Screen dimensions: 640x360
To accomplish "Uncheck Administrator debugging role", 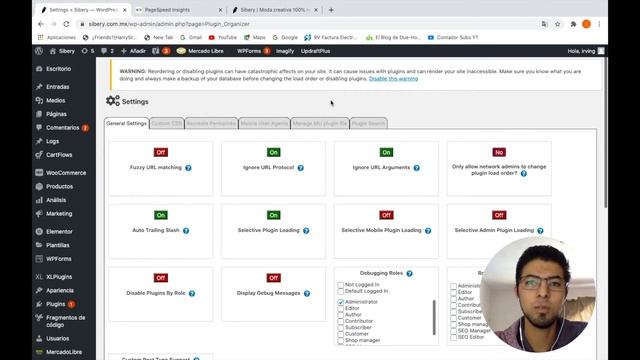I will [x=340, y=302].
